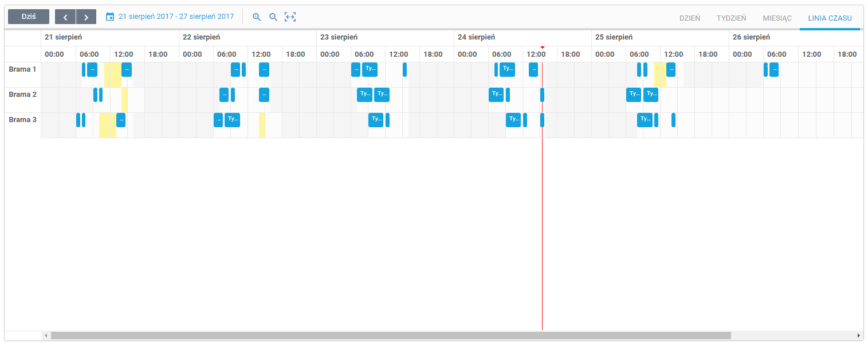Switch to the TYDZIEŃ view tab
Image resolution: width=868 pixels, height=345 pixels.
(x=731, y=18)
